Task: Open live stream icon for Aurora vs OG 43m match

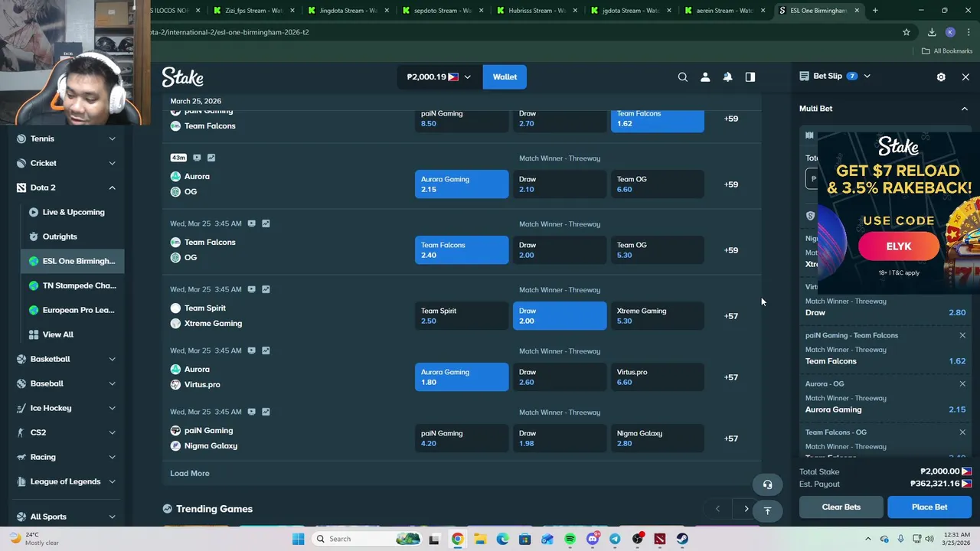Action: tap(197, 158)
